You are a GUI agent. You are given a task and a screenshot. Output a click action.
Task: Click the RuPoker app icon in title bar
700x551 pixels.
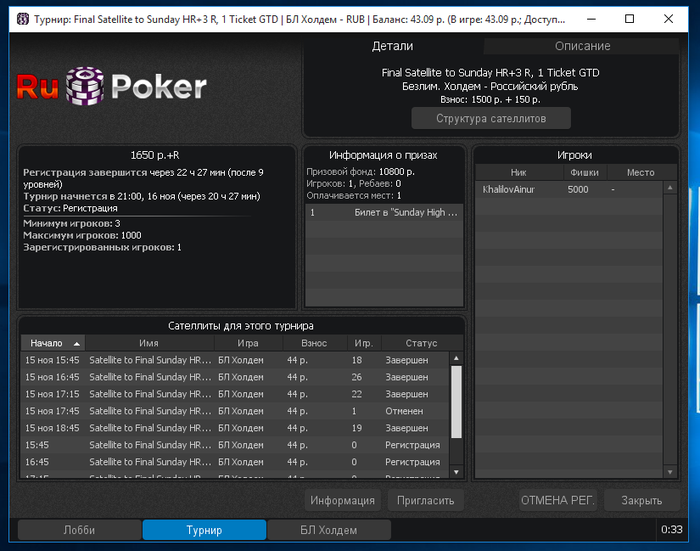[x=23, y=19]
